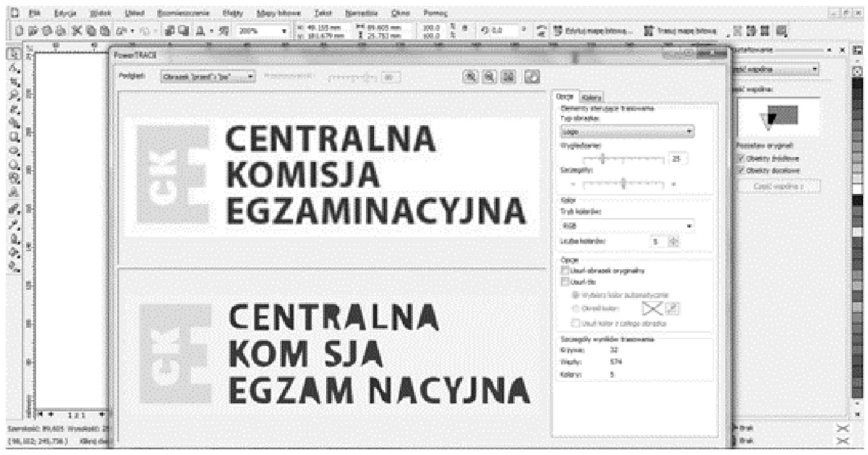Viewport: 868px width, 455px height.
Task: Uncheck Obiekty docelowe checkbox
Action: (741, 170)
